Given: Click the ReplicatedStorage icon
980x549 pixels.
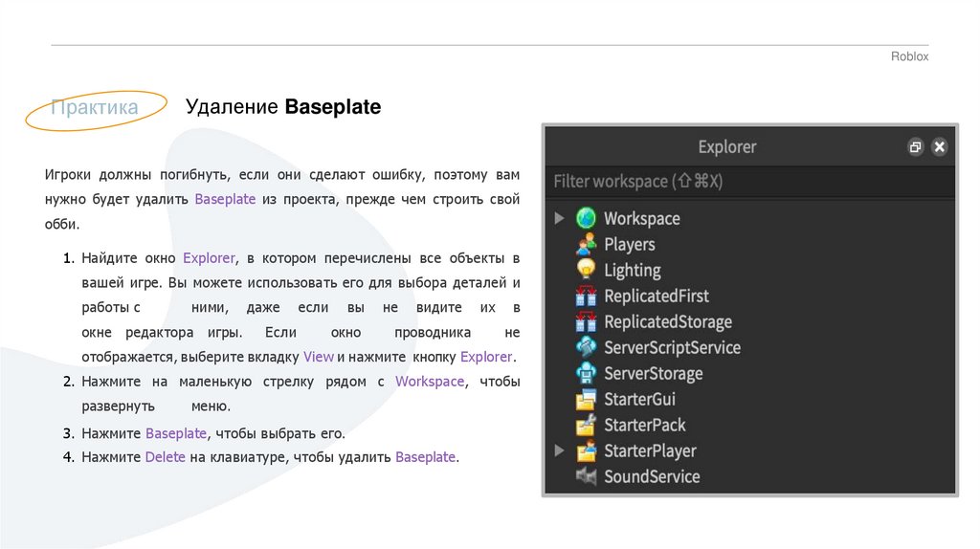Looking at the screenshot, I should point(586,321).
